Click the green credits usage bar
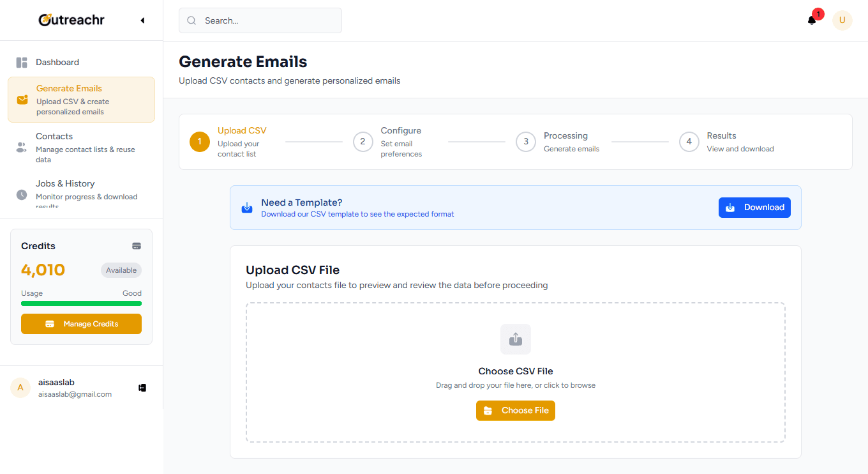This screenshot has width=868, height=474. click(x=81, y=303)
